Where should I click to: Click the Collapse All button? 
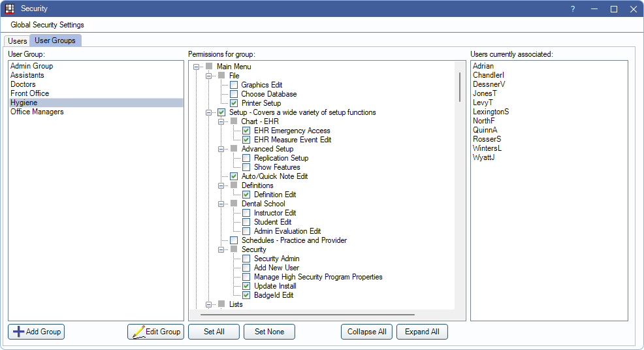tap(366, 332)
